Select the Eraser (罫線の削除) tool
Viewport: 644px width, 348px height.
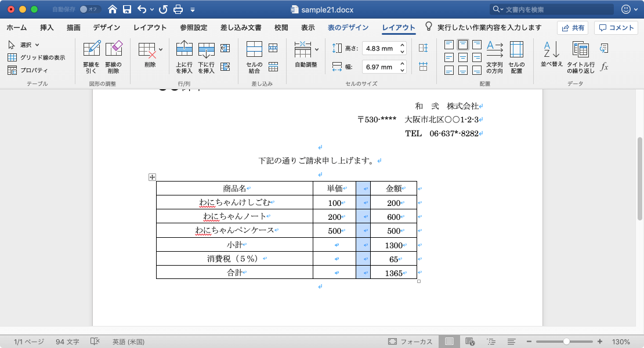pos(113,57)
